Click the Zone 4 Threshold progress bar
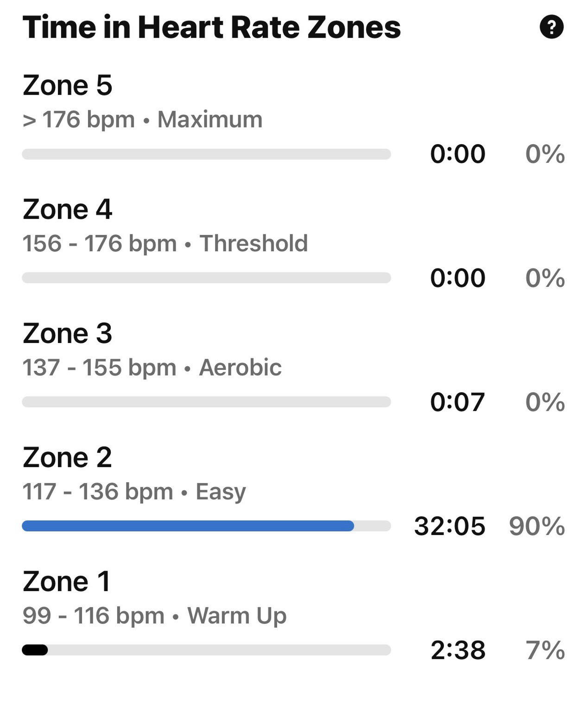The height and width of the screenshot is (712, 588). click(206, 278)
